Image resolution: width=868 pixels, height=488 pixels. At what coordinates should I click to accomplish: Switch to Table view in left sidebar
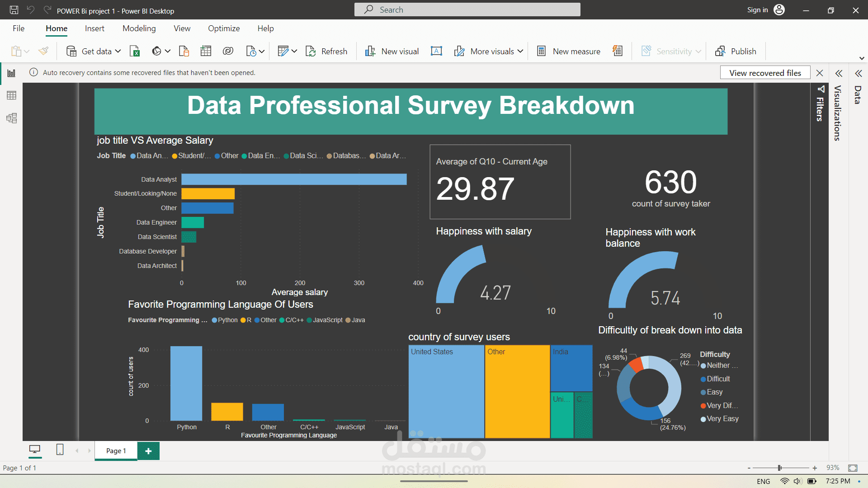pyautogui.click(x=12, y=95)
